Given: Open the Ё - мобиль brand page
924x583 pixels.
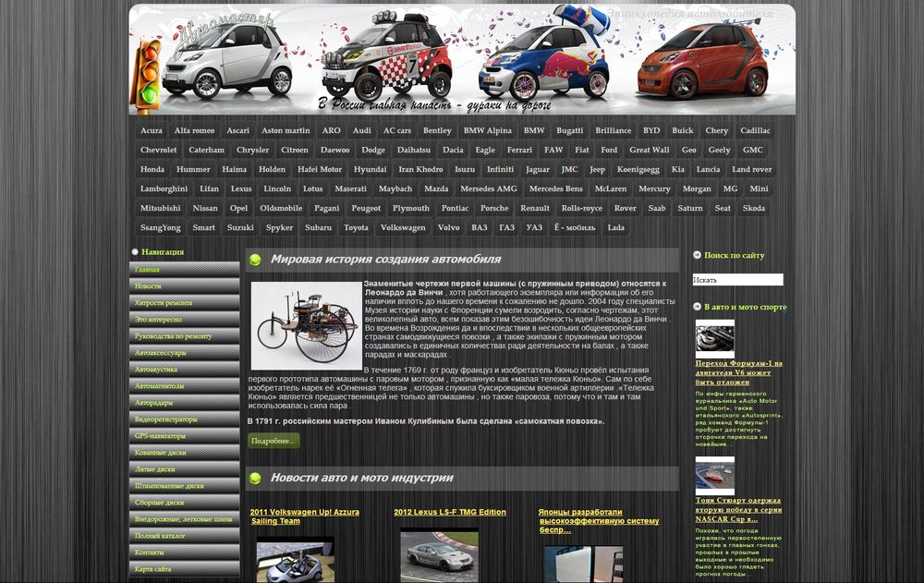Looking at the screenshot, I should pyautogui.click(x=575, y=228).
